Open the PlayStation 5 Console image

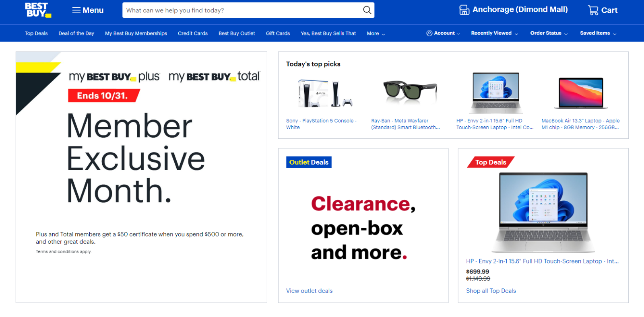click(x=325, y=93)
